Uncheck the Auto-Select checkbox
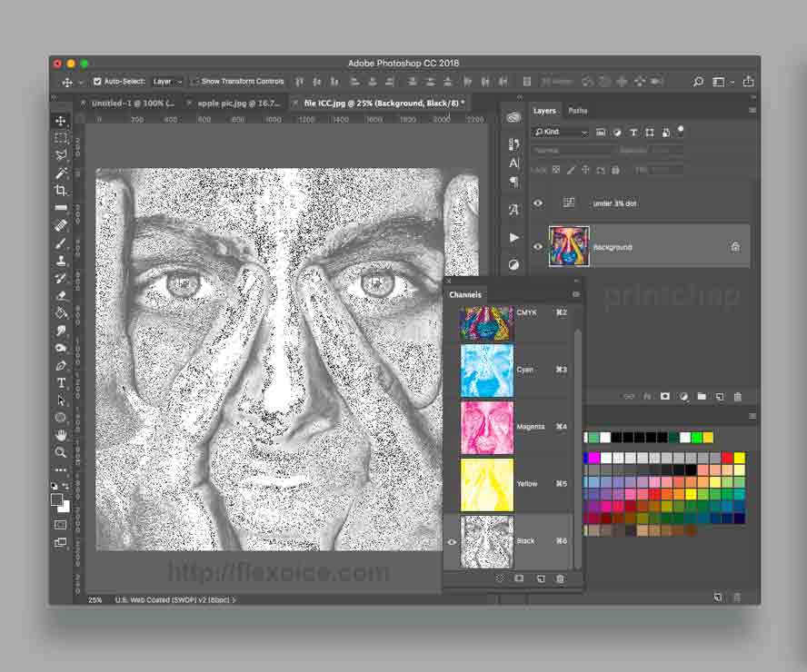The image size is (807, 672). coord(97,82)
